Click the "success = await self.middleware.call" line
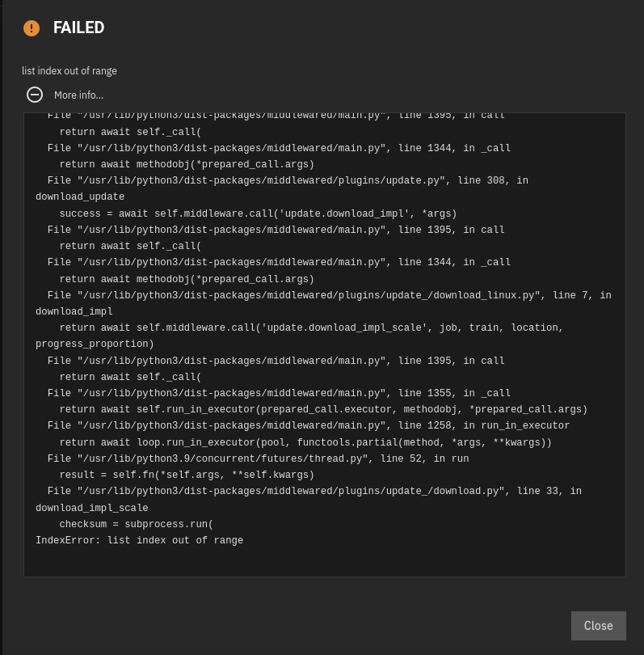 258,214
